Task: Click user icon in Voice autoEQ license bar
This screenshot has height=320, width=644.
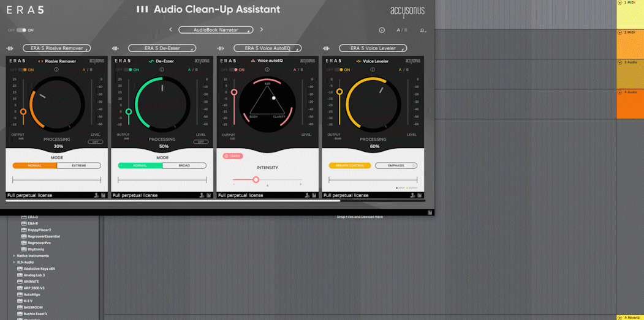Action: tap(308, 195)
